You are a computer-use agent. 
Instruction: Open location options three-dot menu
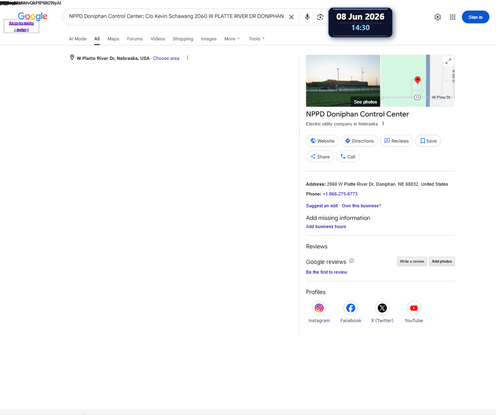pos(187,58)
